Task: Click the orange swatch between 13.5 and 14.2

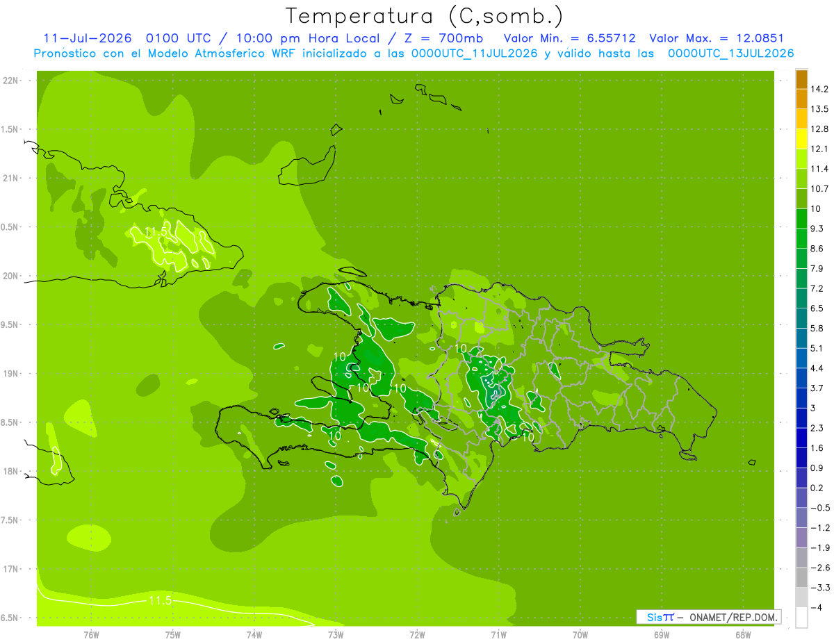Action: (801, 99)
